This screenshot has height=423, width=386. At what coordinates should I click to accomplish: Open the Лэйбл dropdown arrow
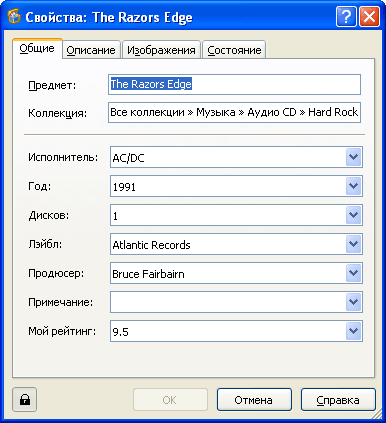353,244
